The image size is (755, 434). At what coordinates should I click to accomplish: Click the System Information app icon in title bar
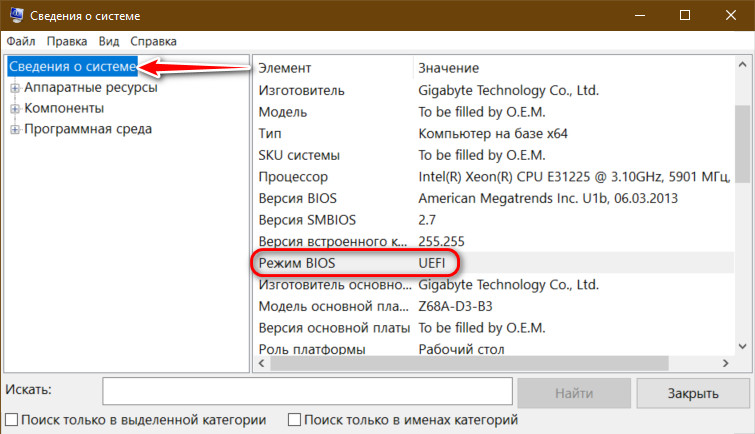pos(16,15)
